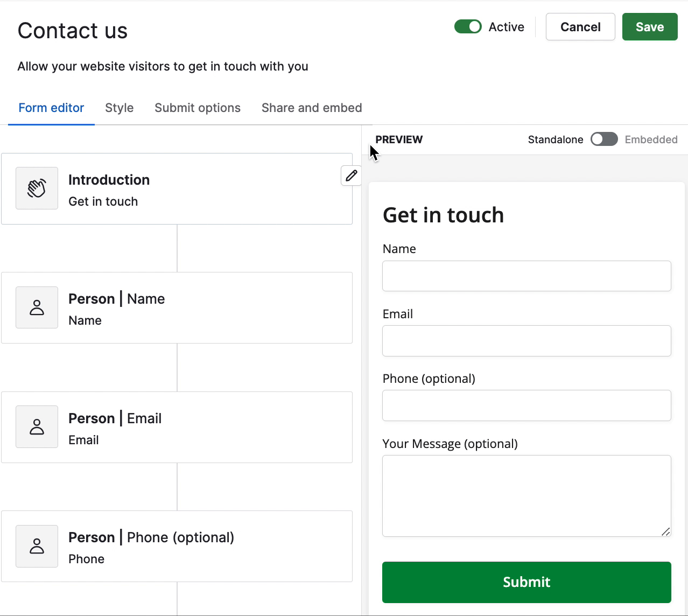The image size is (688, 616).
Task: Cancel editing the form
Action: click(580, 26)
